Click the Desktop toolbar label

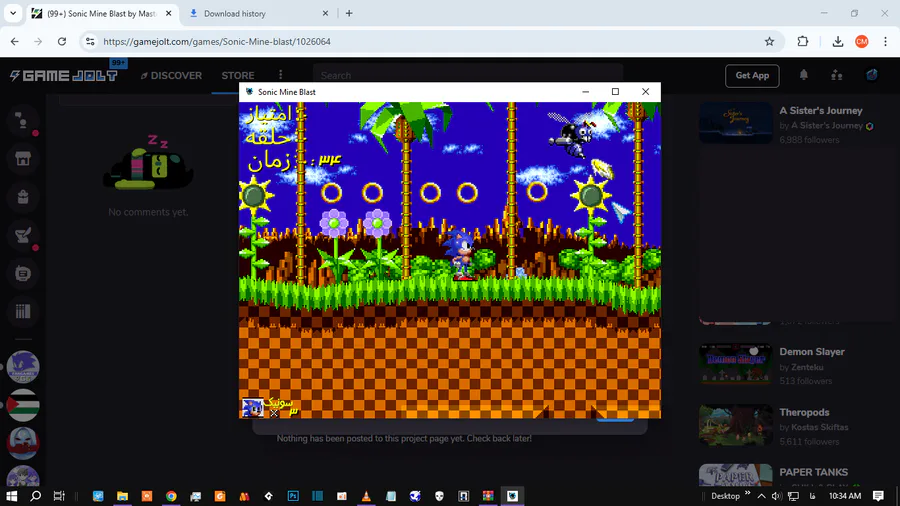pos(726,496)
